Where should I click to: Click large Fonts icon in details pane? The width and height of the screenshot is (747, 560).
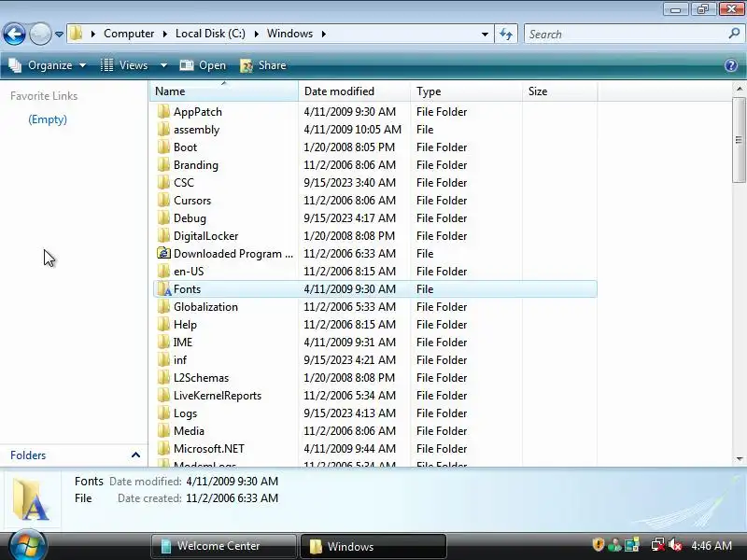pyautogui.click(x=32, y=499)
